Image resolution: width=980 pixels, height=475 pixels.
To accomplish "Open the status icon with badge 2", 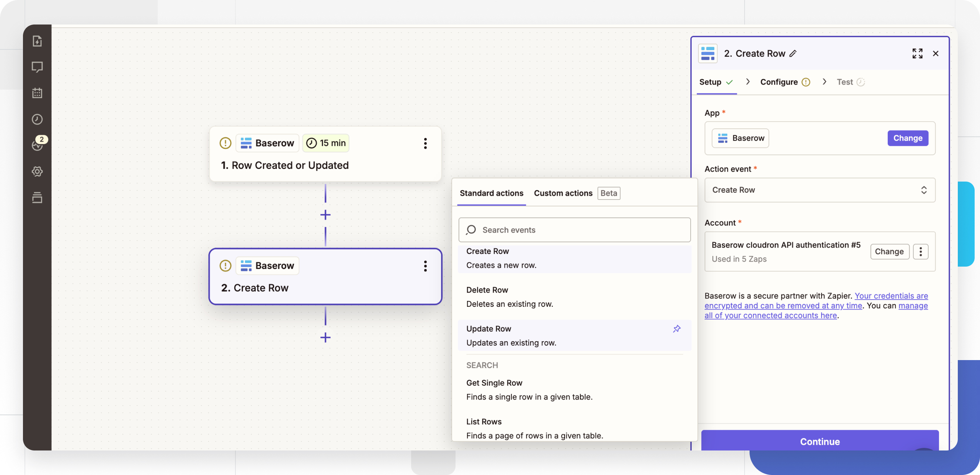I will 38,145.
